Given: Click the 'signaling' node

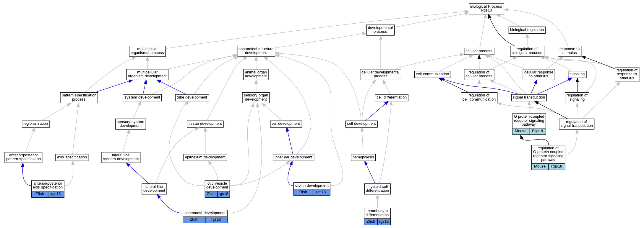Looking at the screenshot, I should 577,74.
